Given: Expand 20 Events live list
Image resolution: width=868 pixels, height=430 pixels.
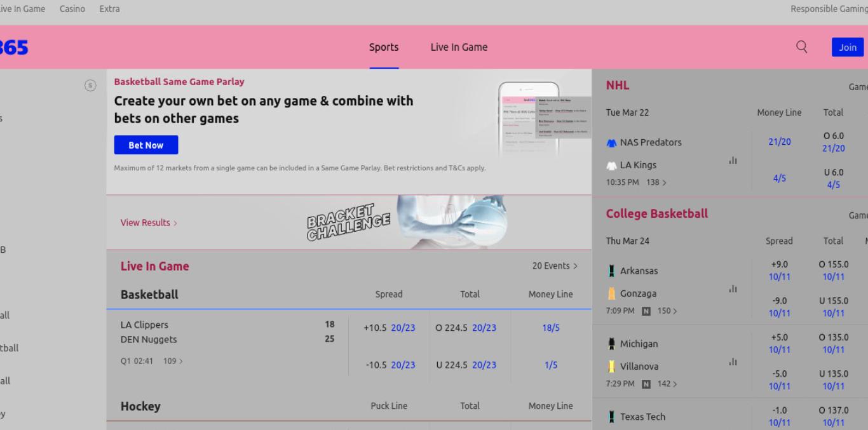Looking at the screenshot, I should 555,266.
